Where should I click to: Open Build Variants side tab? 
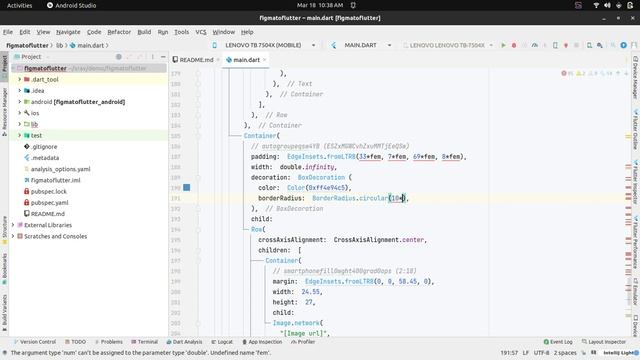click(4, 312)
